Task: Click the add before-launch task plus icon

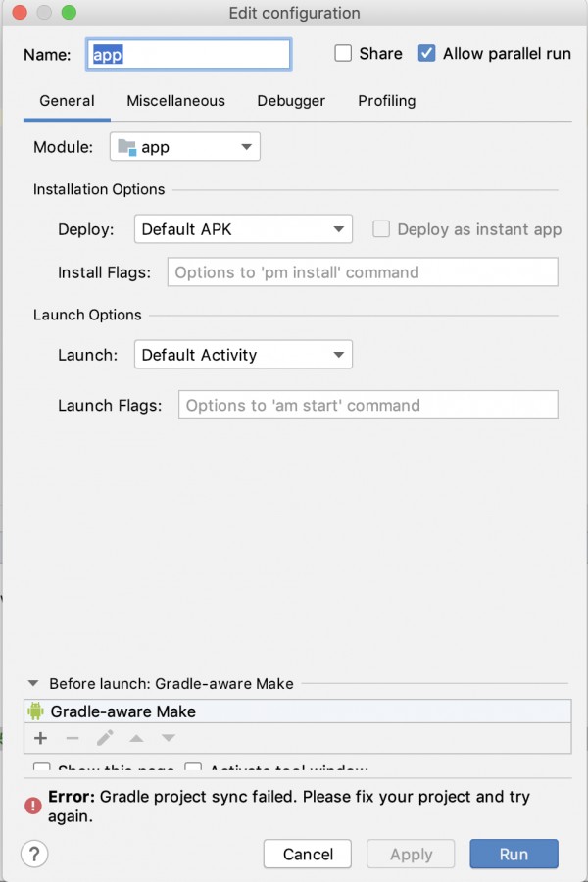Action: pyautogui.click(x=40, y=738)
